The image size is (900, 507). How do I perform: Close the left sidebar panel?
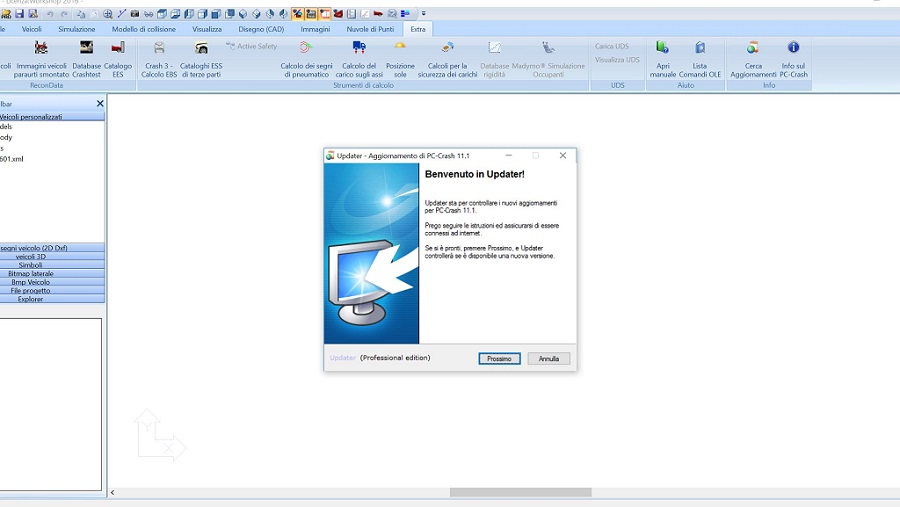coord(100,103)
